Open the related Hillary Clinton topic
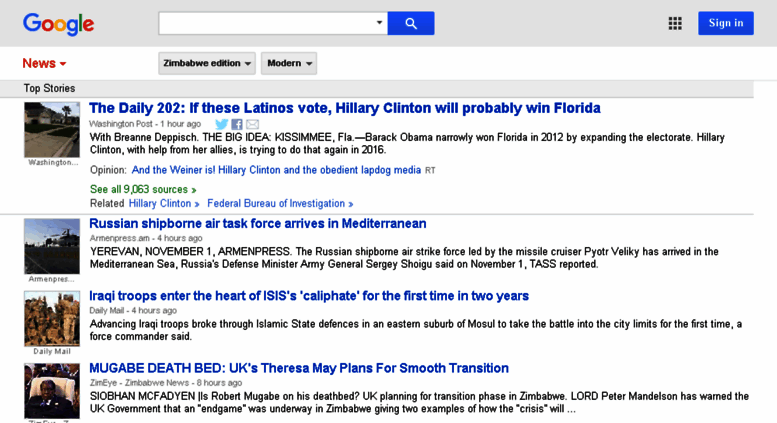777x423 pixels. point(164,204)
